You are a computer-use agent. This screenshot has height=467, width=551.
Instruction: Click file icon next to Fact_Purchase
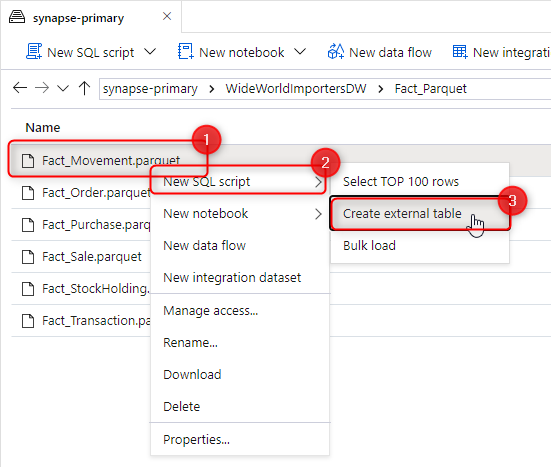pyautogui.click(x=28, y=225)
